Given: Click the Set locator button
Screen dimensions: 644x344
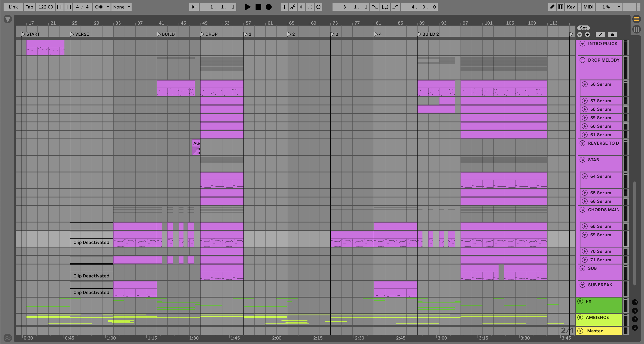Looking at the screenshot, I should click(583, 28).
